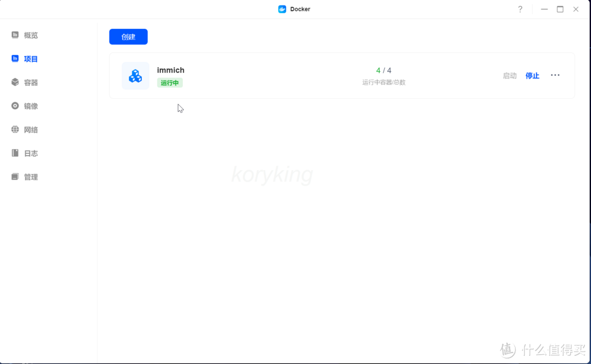This screenshot has height=364, width=591.
Task: Click the green 运行中 status badge
Action: [170, 83]
